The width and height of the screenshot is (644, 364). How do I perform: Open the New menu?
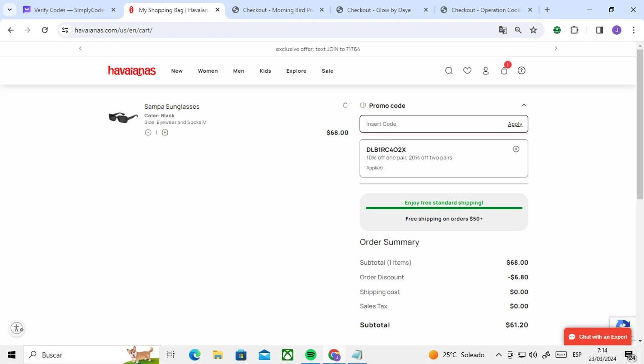click(177, 71)
